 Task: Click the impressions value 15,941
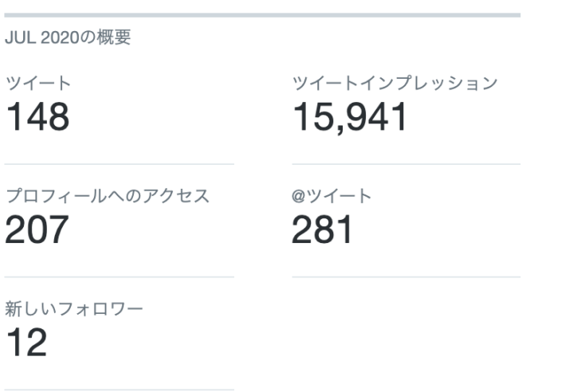pos(350,117)
